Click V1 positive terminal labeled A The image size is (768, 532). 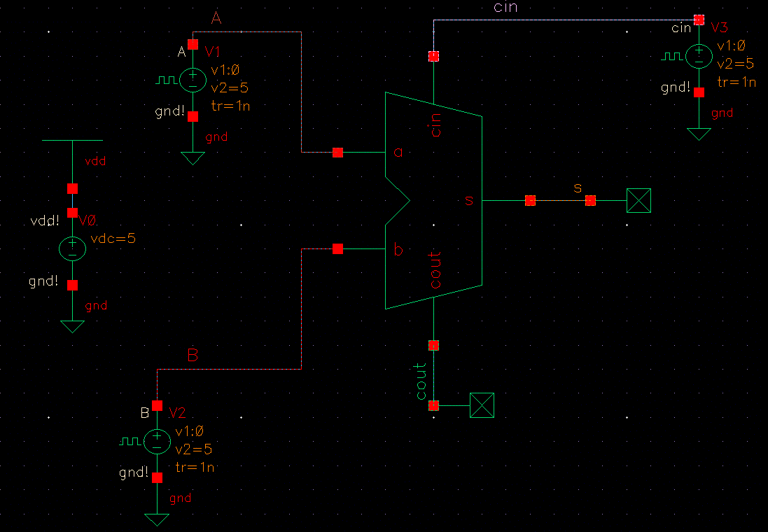(193, 44)
